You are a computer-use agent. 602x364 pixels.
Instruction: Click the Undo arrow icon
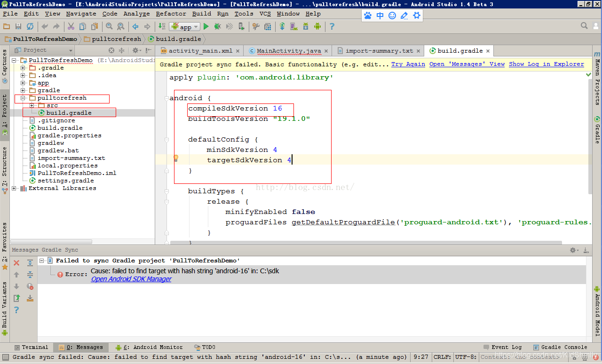pyautogui.click(x=45, y=26)
